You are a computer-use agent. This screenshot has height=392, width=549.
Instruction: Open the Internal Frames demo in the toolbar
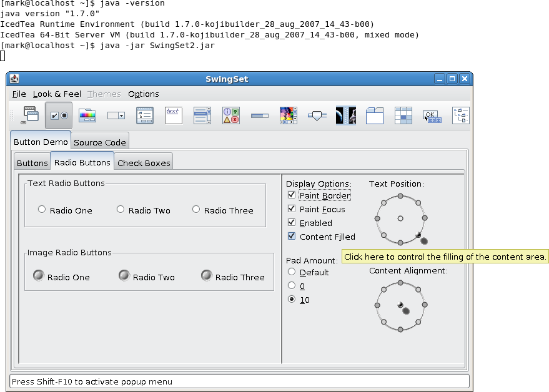pos(30,115)
